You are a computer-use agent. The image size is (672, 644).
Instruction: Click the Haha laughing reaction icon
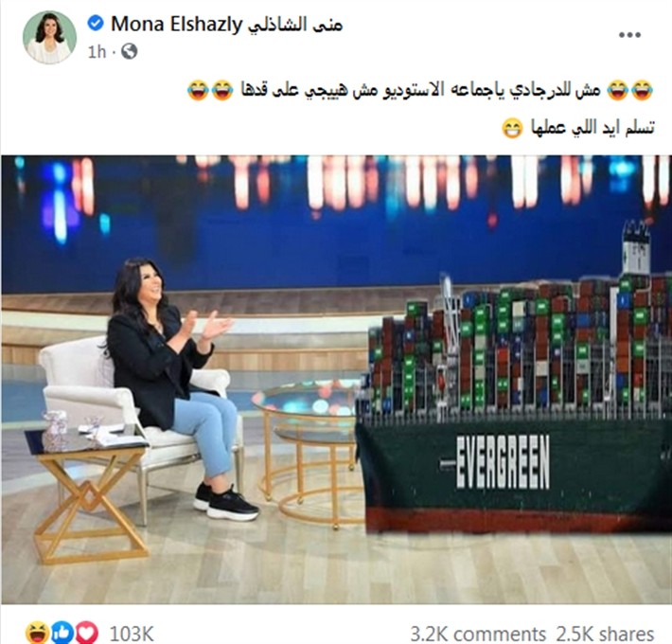pos(37,633)
